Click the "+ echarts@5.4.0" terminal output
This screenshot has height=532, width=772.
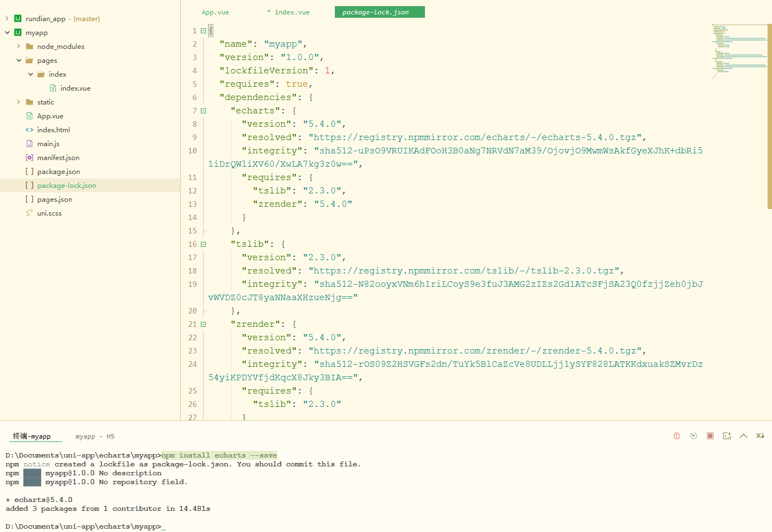click(39, 500)
